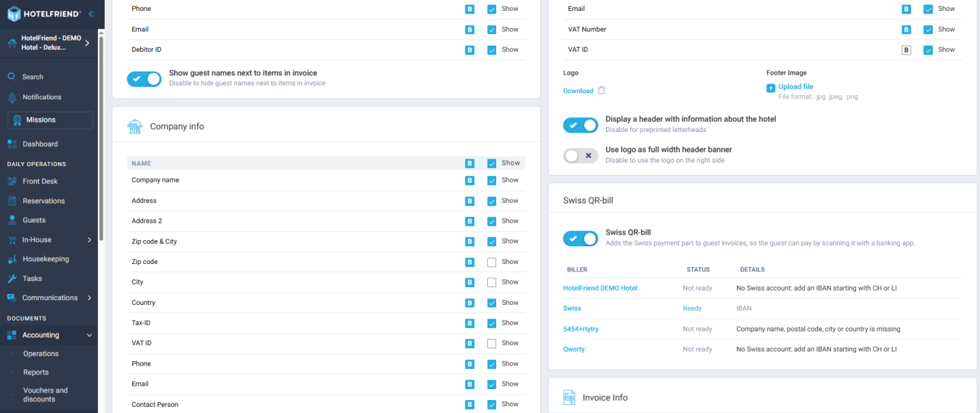The width and height of the screenshot is (980, 413).
Task: Disable showing guest names next to invoice items
Action: (144, 79)
